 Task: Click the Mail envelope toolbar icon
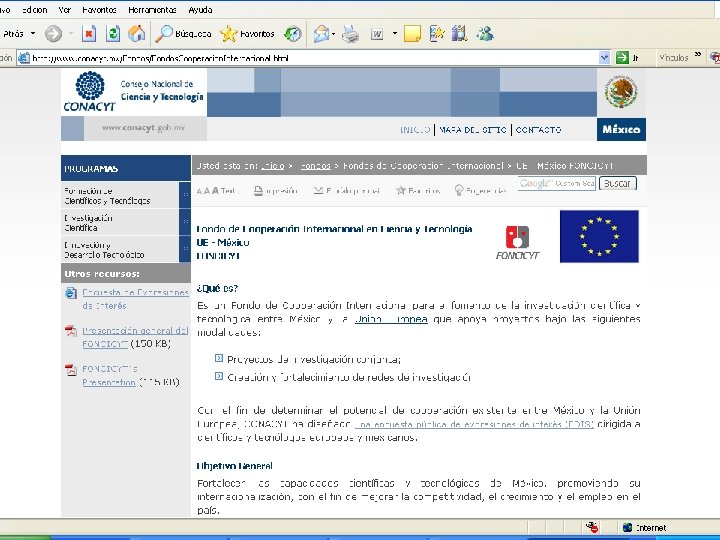[x=321, y=34]
